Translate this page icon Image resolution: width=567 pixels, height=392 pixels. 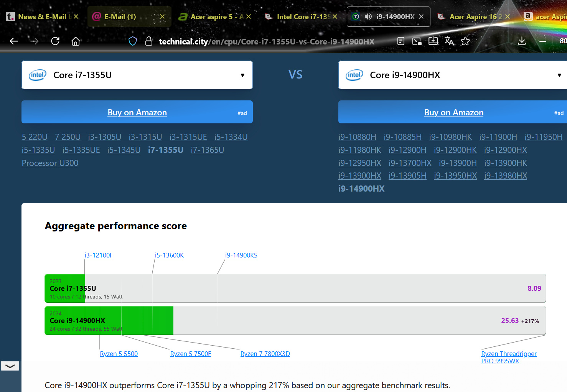[x=449, y=41]
